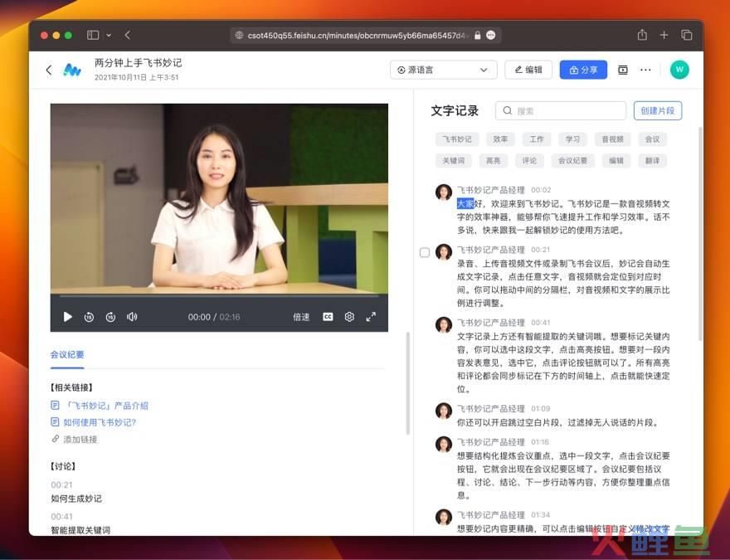Click the 搜索 search field
Image resolution: width=730 pixels, height=560 pixels.
point(561,111)
